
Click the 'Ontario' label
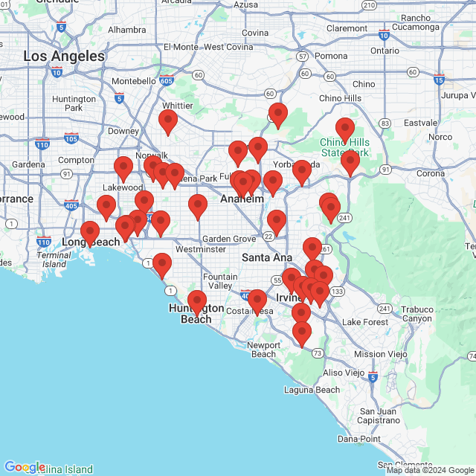[385, 51]
